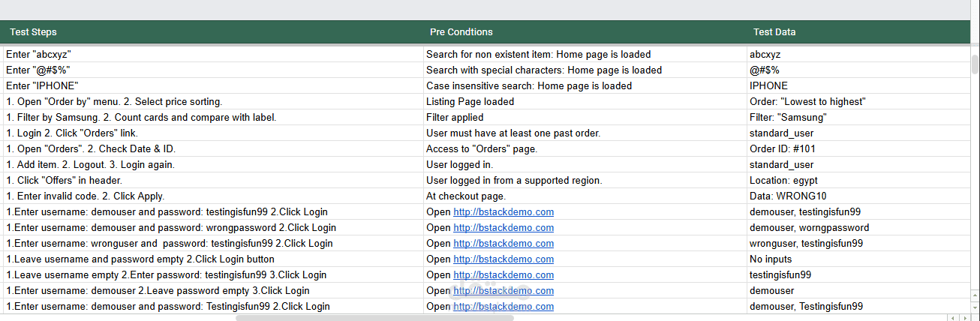The image size is (980, 321).
Task: Click the horizontal scrollbar thumb
Action: pos(374,317)
